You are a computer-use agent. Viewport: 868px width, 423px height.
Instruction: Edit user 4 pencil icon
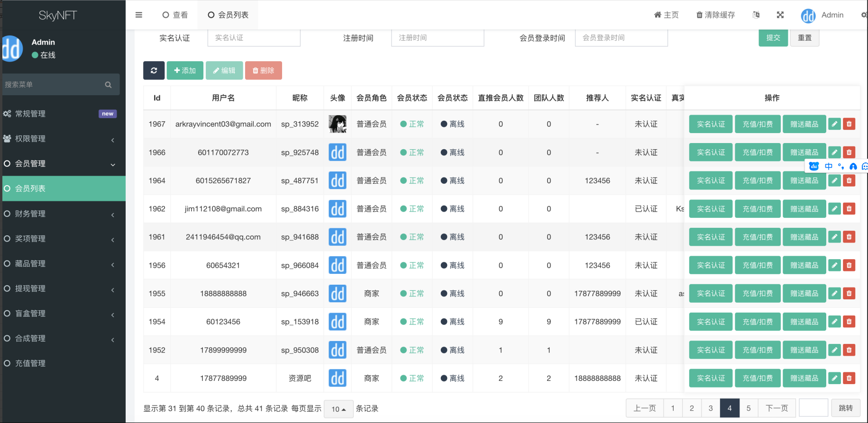pos(835,378)
